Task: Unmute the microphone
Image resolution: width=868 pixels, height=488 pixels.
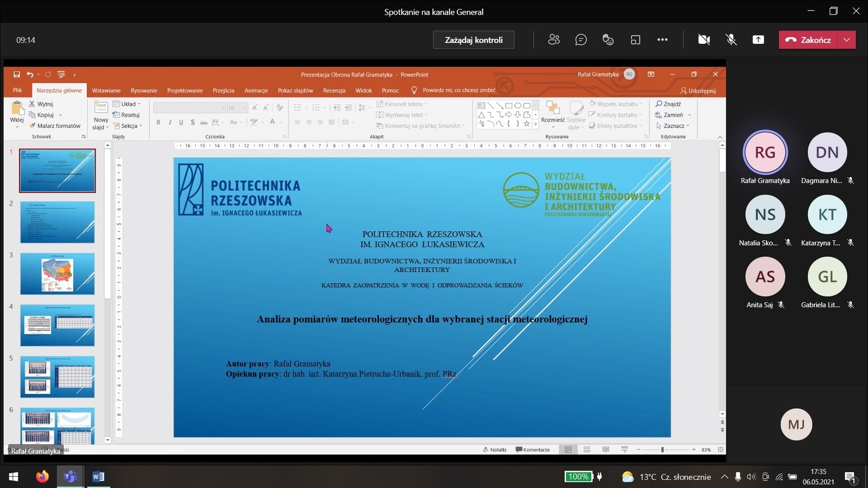Action: pos(731,40)
